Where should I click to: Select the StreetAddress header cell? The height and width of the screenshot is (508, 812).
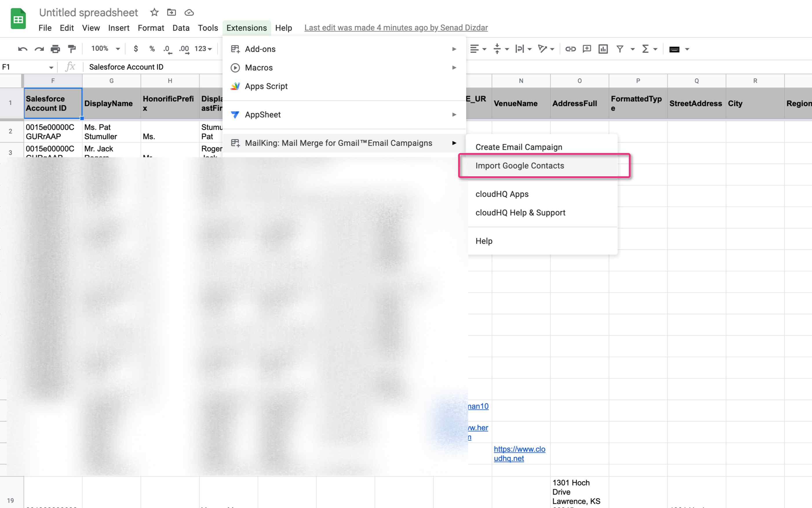pyautogui.click(x=696, y=104)
